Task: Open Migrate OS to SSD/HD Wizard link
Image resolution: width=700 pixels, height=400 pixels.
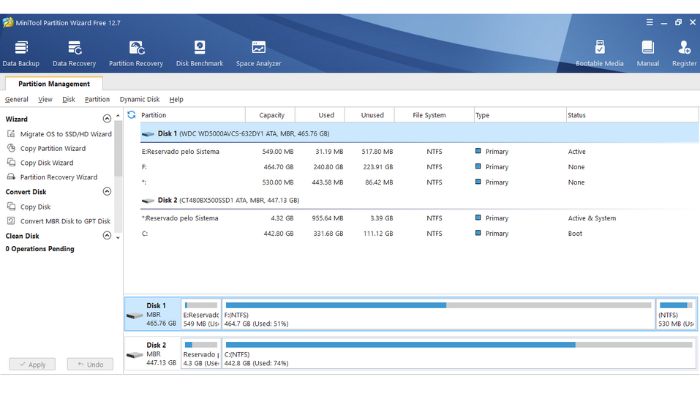Action: tap(66, 134)
